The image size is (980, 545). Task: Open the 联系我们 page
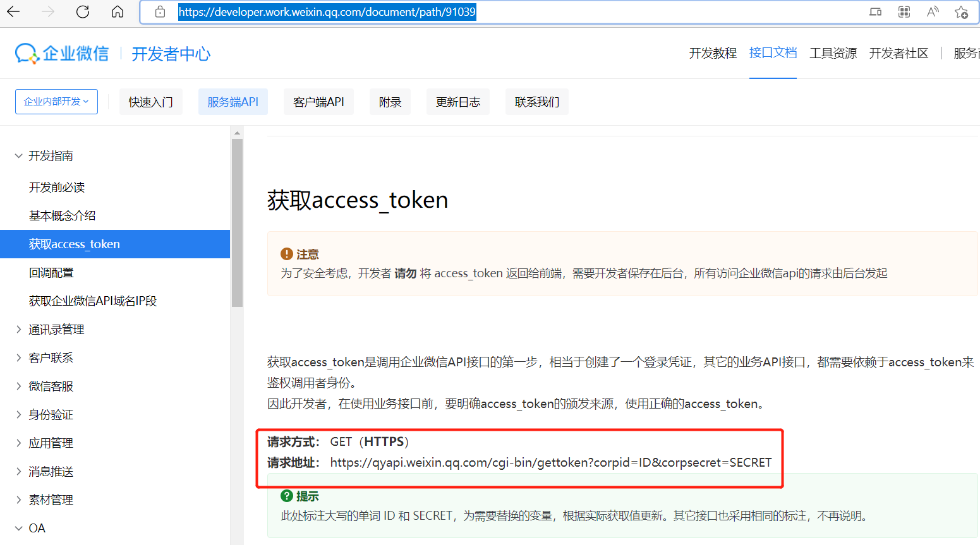coord(536,101)
